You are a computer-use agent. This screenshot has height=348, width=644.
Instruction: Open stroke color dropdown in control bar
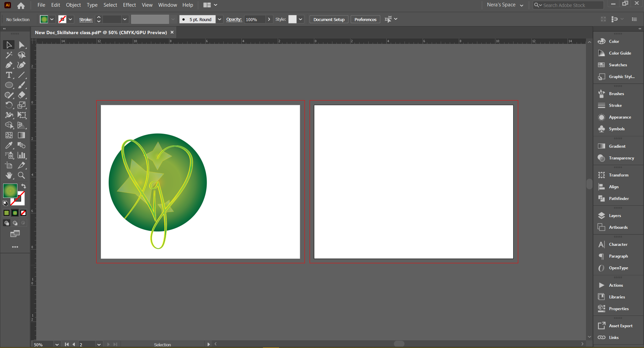(x=70, y=19)
